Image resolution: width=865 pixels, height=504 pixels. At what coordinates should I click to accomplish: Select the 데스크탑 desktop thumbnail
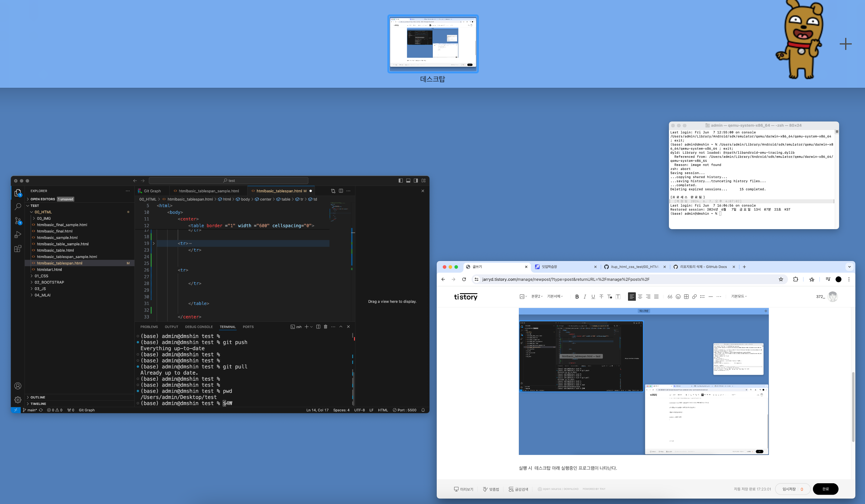coord(432,44)
